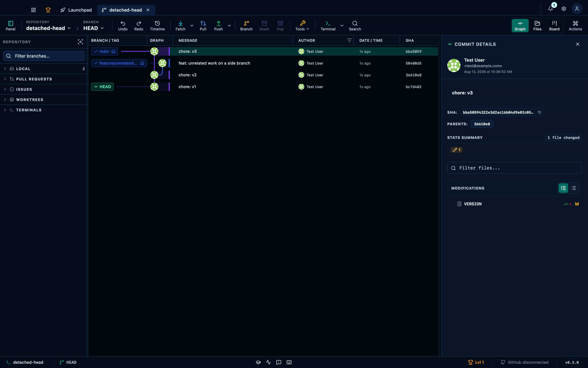This screenshot has width=588, height=368.
Task: Expand the Worktrees section
Action: [x=44, y=100]
